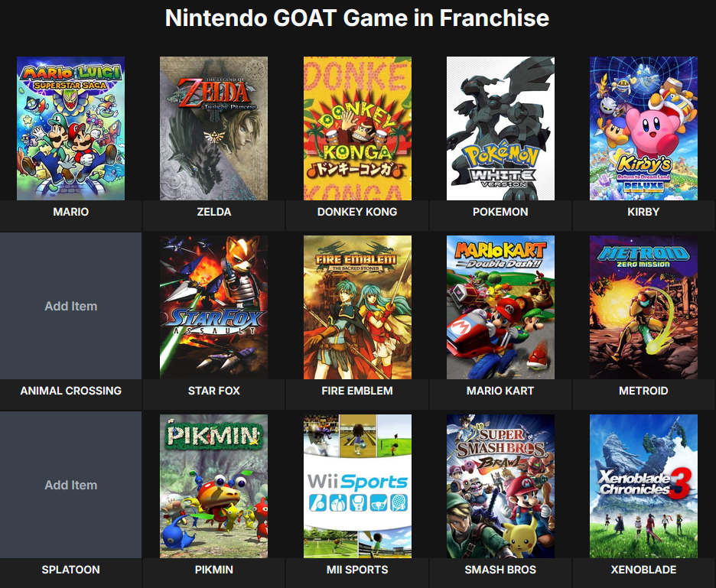Click the ANIMAL CROSSING category label
This screenshot has width=716, height=588.
click(x=71, y=391)
